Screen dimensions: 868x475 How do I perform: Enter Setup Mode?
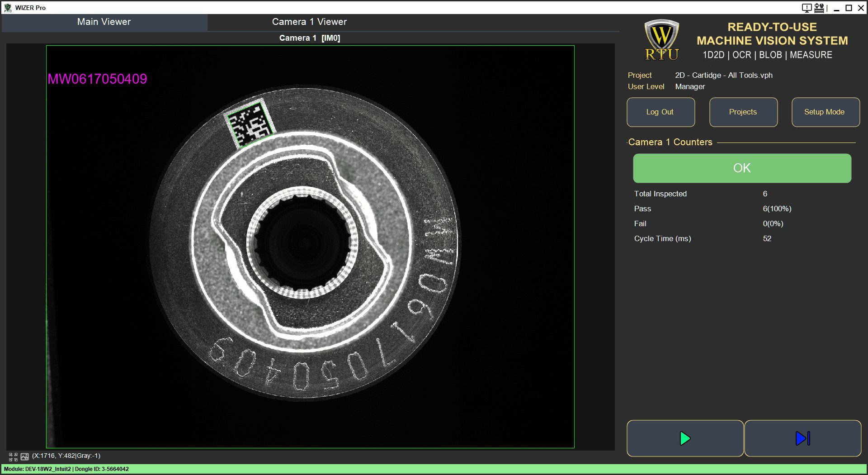(826, 112)
